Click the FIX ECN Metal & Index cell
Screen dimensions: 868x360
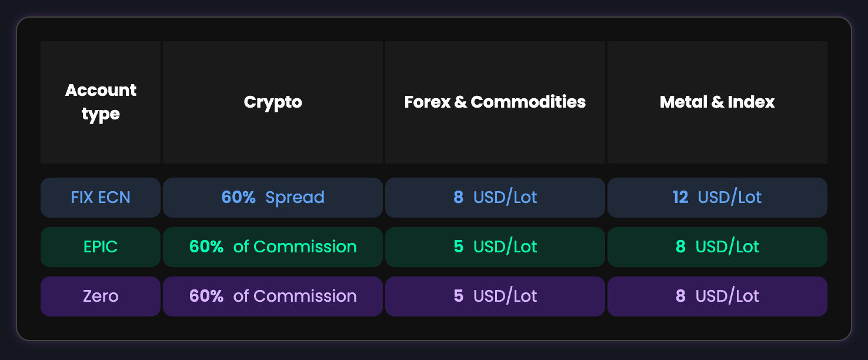click(717, 197)
